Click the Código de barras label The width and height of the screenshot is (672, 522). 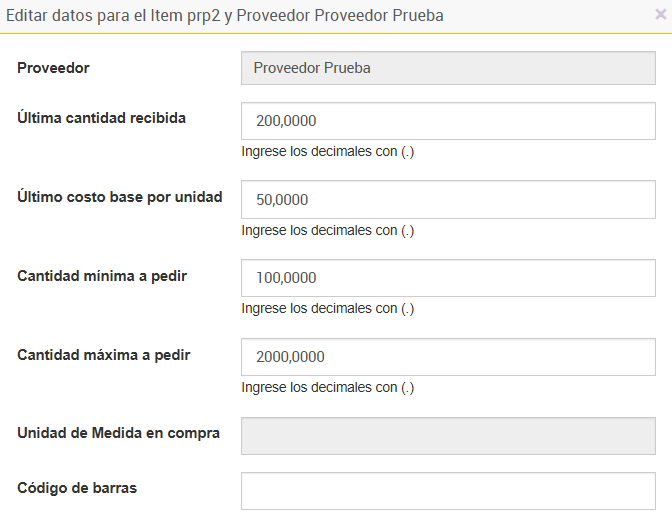[x=77, y=488]
